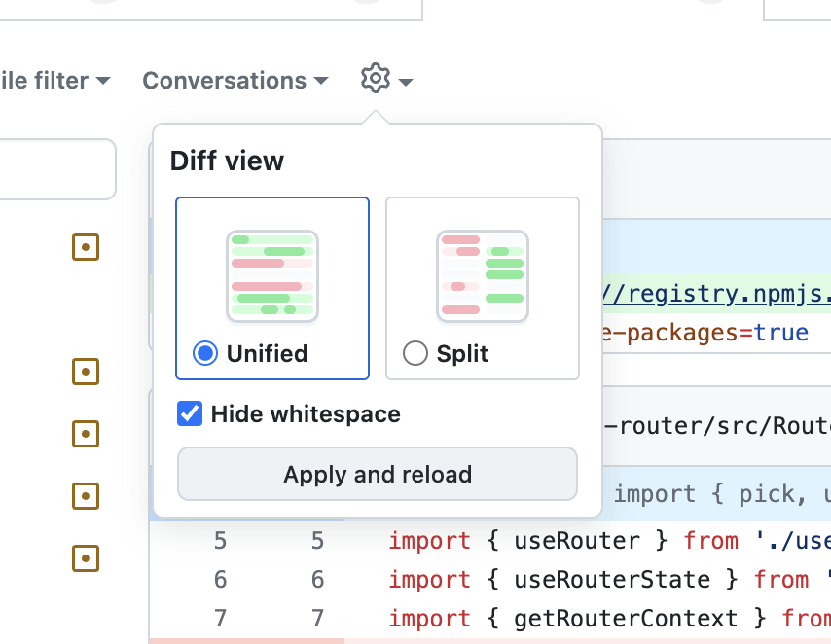The height and width of the screenshot is (644, 831).
Task: Click the third modified-file indicator icon
Action: pyautogui.click(x=86, y=433)
